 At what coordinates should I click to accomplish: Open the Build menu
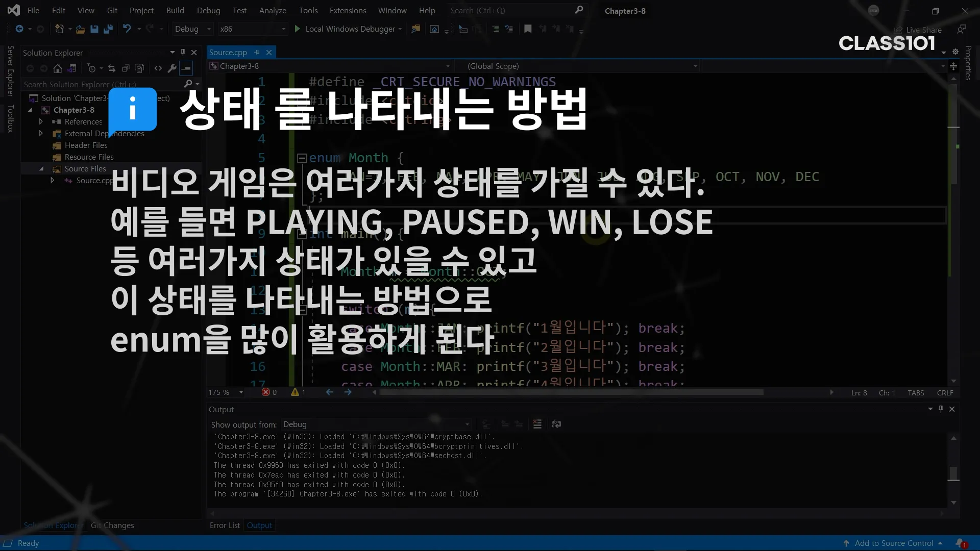(175, 10)
